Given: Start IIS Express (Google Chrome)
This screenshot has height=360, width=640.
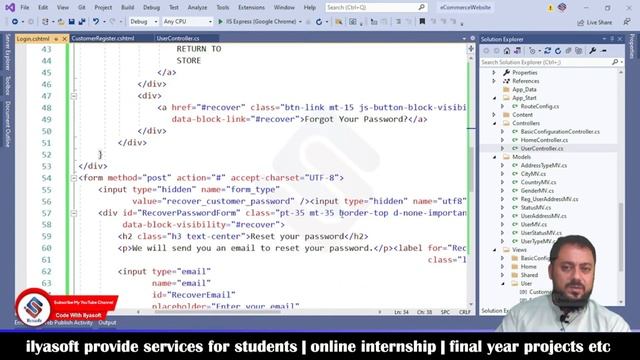Looking at the screenshot, I should coord(257,22).
